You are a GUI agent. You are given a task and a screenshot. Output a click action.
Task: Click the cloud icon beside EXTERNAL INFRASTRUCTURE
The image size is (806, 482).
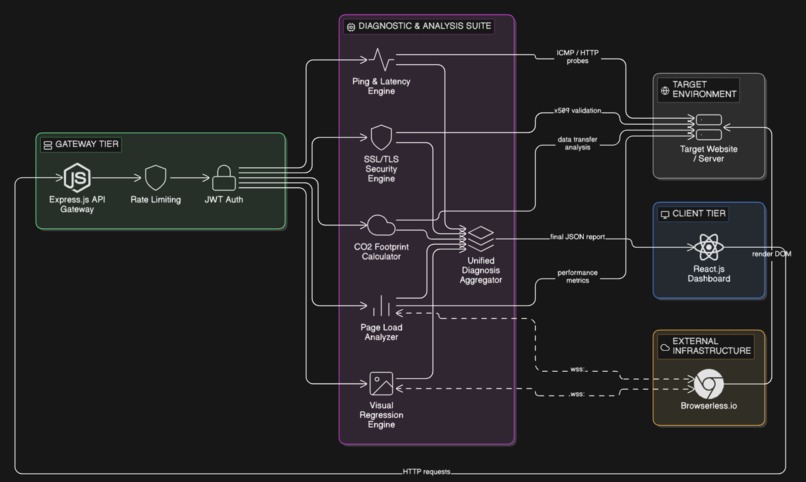pos(665,347)
